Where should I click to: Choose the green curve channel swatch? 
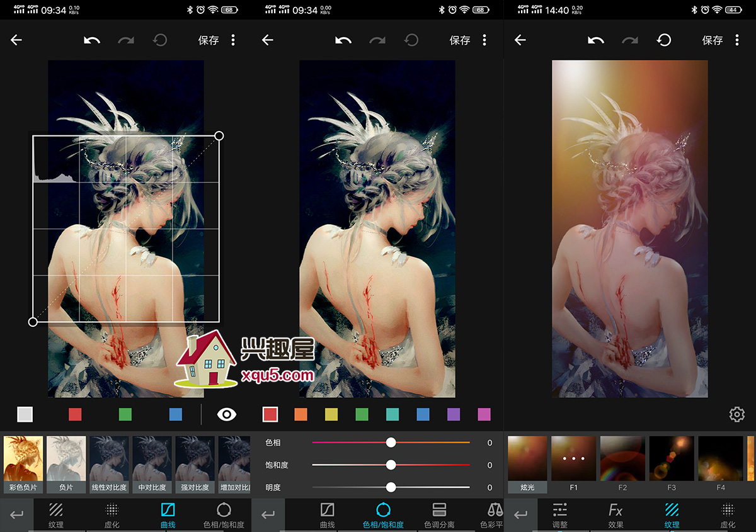pos(125,414)
